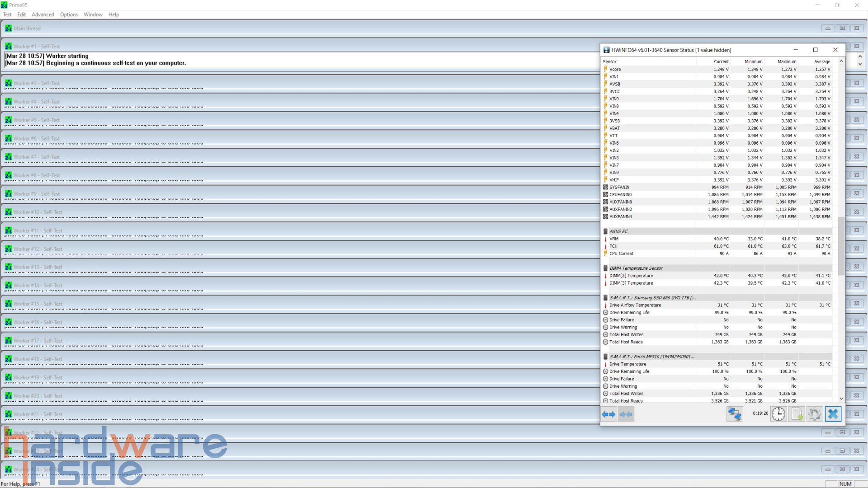Open the Advanced menu
The height and width of the screenshot is (488, 868).
[43, 14]
